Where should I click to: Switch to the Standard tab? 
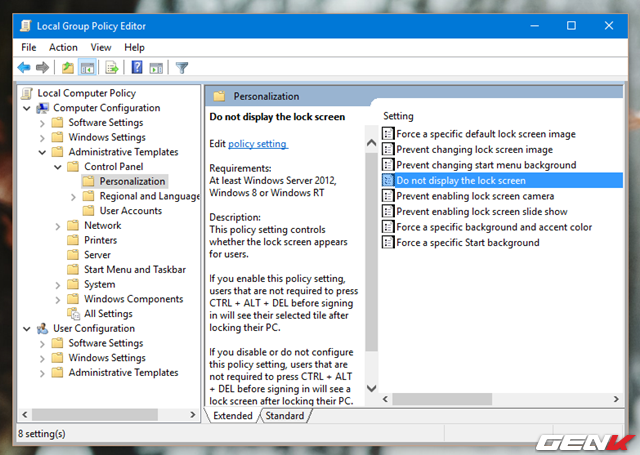[285, 416]
